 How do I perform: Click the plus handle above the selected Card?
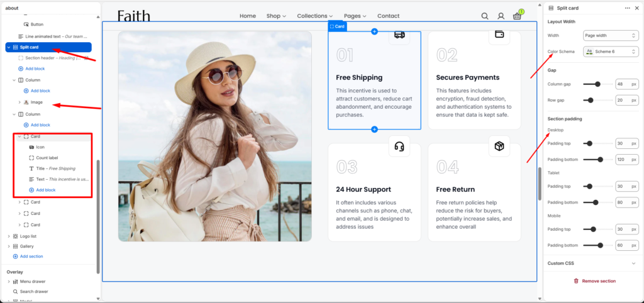point(374,31)
